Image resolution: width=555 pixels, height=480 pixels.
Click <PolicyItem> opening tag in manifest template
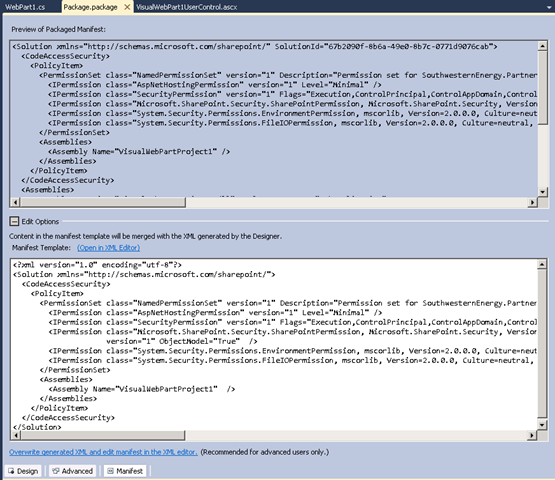click(x=57, y=293)
